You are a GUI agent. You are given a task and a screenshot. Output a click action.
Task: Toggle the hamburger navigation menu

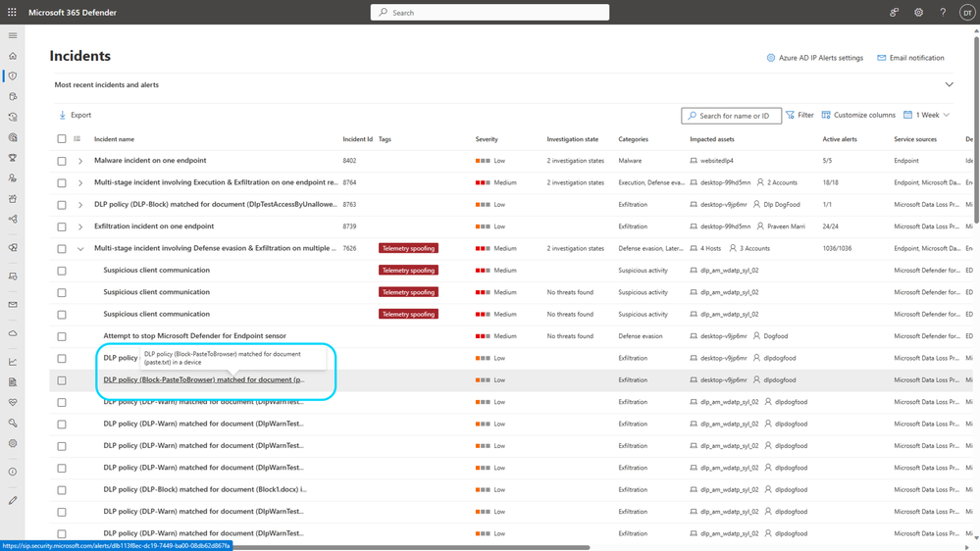pos(13,35)
